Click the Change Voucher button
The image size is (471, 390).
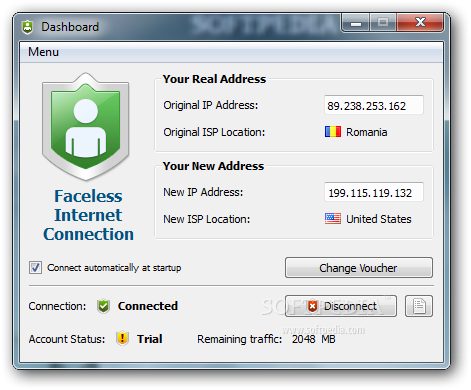[x=359, y=268]
